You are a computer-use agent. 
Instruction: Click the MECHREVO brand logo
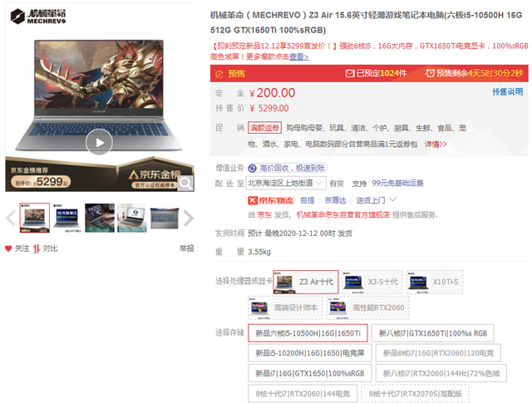[38, 17]
